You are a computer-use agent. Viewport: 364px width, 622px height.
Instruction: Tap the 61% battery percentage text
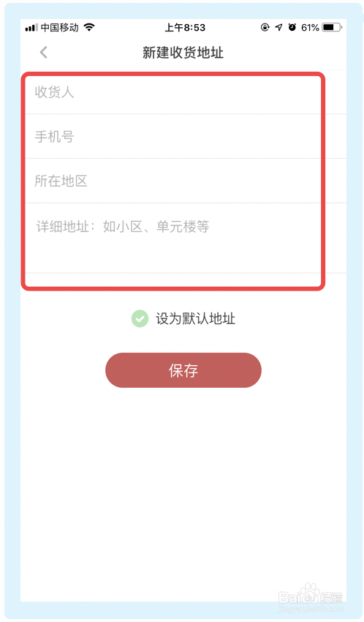(310, 27)
